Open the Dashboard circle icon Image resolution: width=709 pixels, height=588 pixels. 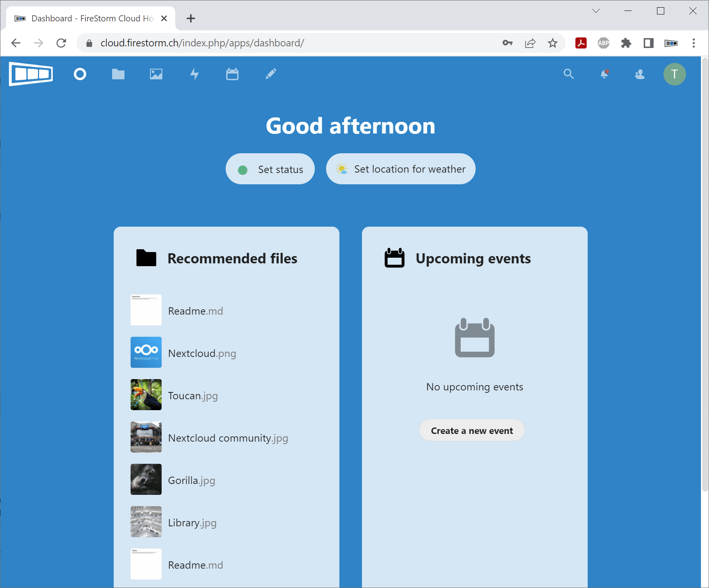point(80,74)
